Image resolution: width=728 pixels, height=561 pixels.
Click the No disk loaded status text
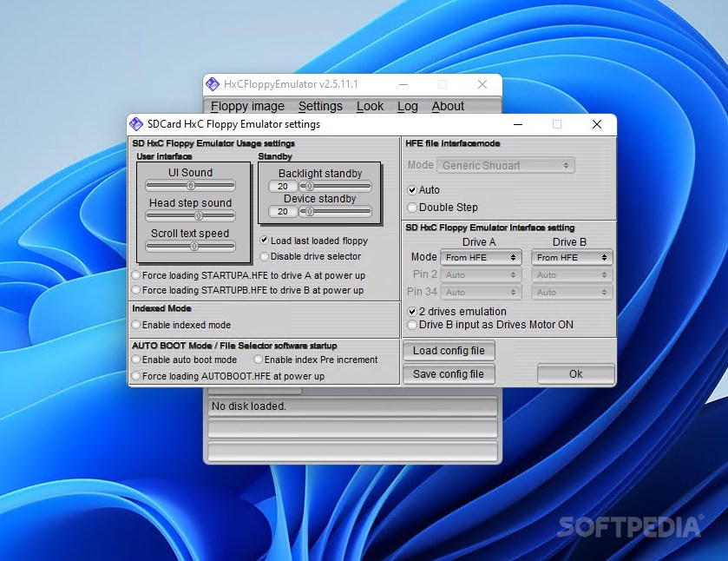tap(249, 406)
